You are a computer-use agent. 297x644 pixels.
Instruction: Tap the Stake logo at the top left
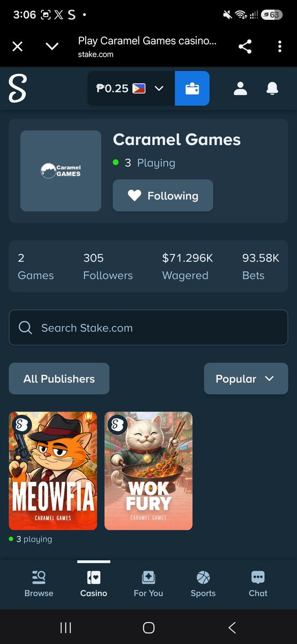click(x=17, y=89)
